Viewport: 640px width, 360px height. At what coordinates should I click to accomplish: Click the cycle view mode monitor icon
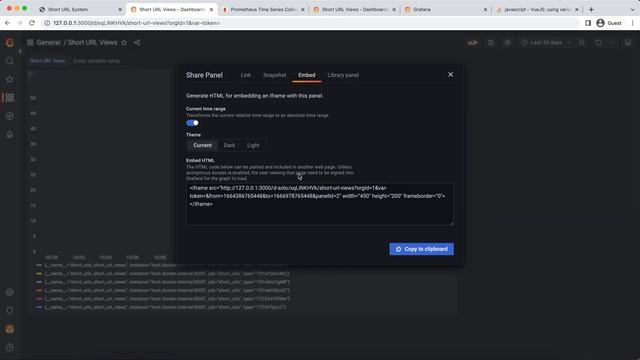click(628, 42)
